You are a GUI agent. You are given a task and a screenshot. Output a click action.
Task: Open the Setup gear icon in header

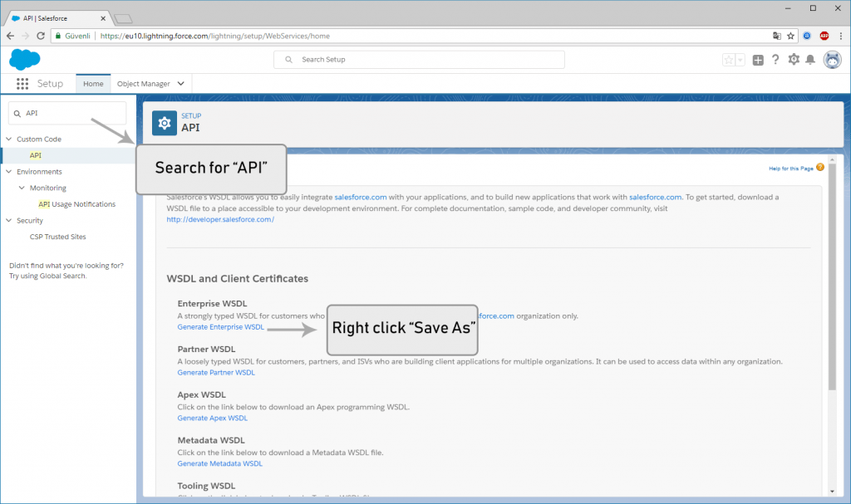[x=794, y=59]
